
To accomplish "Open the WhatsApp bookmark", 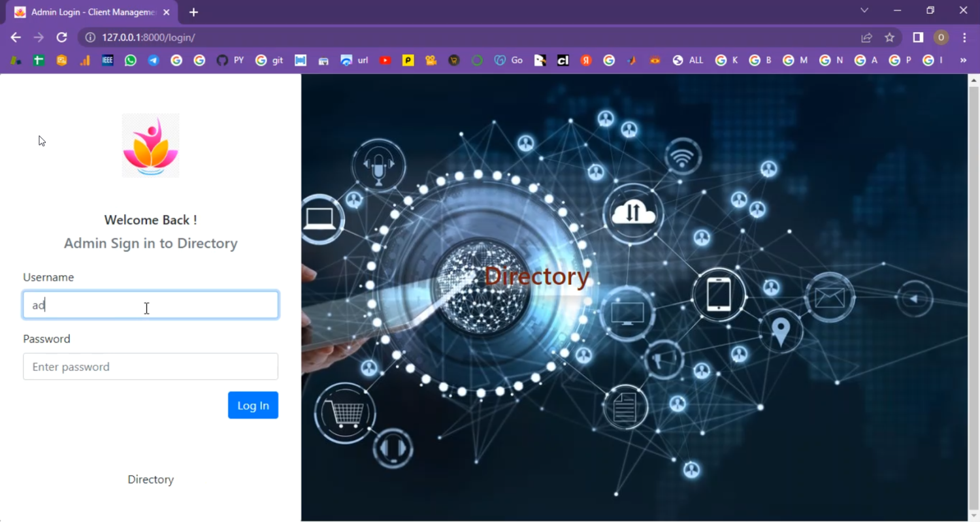I will (131, 60).
